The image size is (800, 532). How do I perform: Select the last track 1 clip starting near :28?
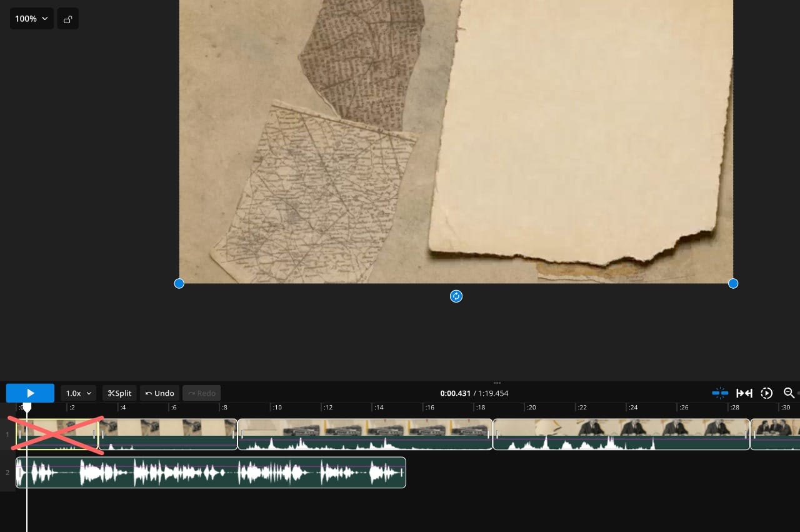pyautogui.click(x=775, y=434)
